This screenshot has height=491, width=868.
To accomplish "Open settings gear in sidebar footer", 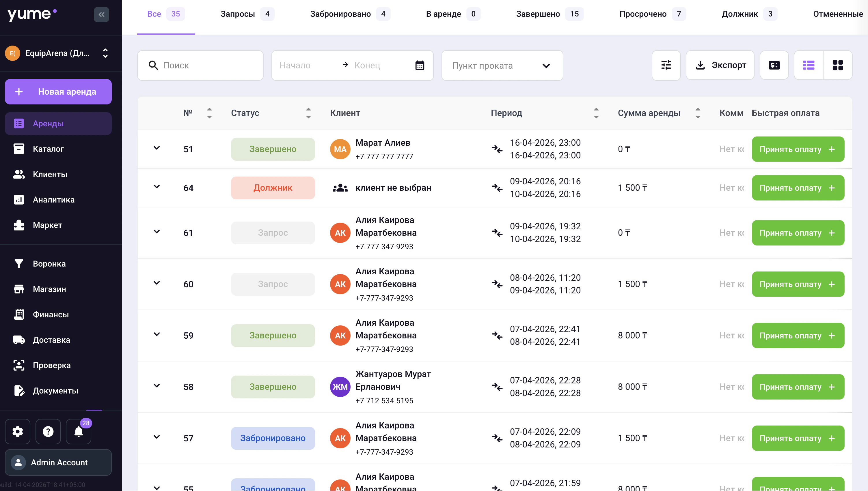I will 18,431.
